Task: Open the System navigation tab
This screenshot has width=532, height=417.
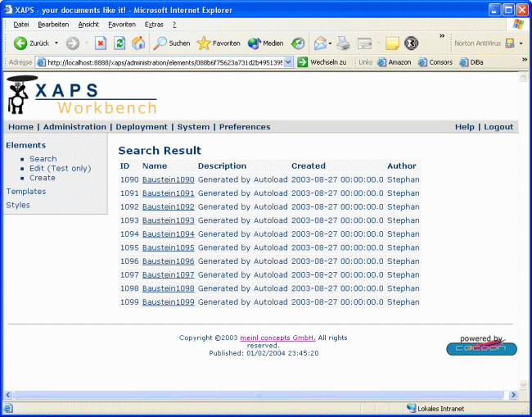Action: tap(193, 127)
